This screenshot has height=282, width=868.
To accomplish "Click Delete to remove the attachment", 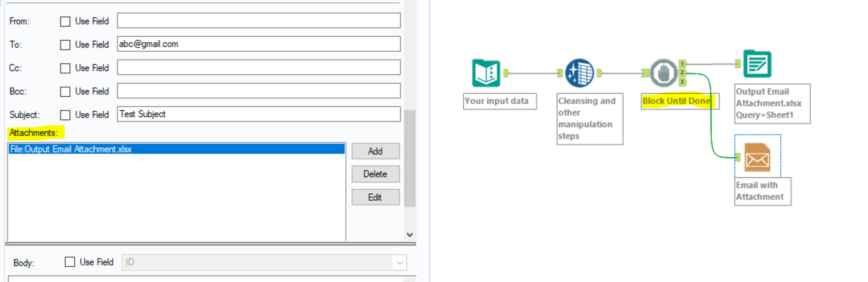I will (x=375, y=174).
